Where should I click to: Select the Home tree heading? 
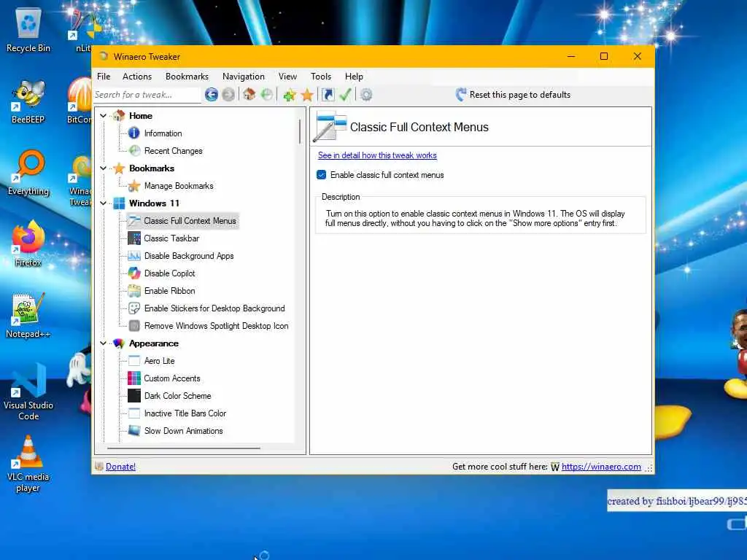(x=141, y=116)
